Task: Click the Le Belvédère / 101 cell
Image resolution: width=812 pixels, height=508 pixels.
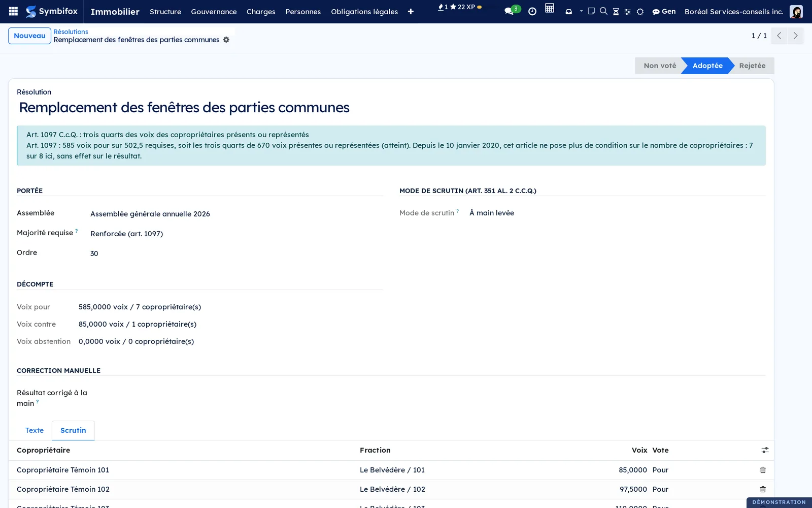Action: click(392, 470)
